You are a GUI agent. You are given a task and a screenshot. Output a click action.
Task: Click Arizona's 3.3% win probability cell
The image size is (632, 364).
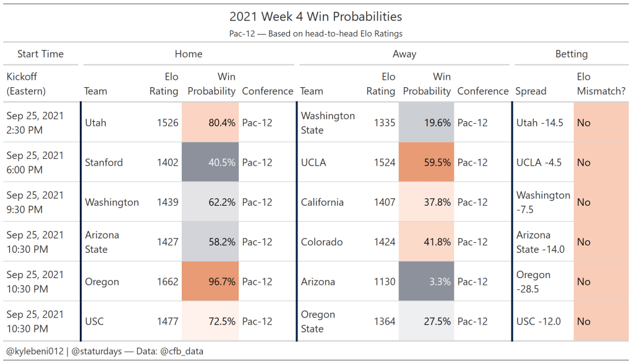coord(426,282)
